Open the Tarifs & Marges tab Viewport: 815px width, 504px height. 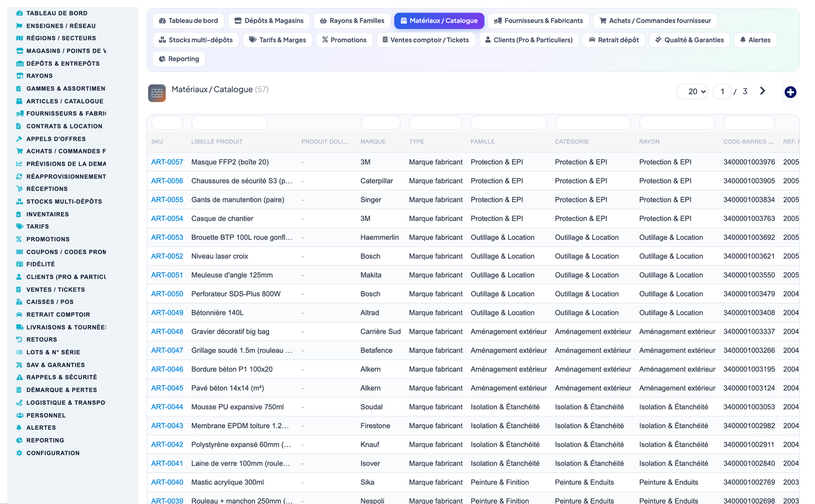pyautogui.click(x=277, y=40)
